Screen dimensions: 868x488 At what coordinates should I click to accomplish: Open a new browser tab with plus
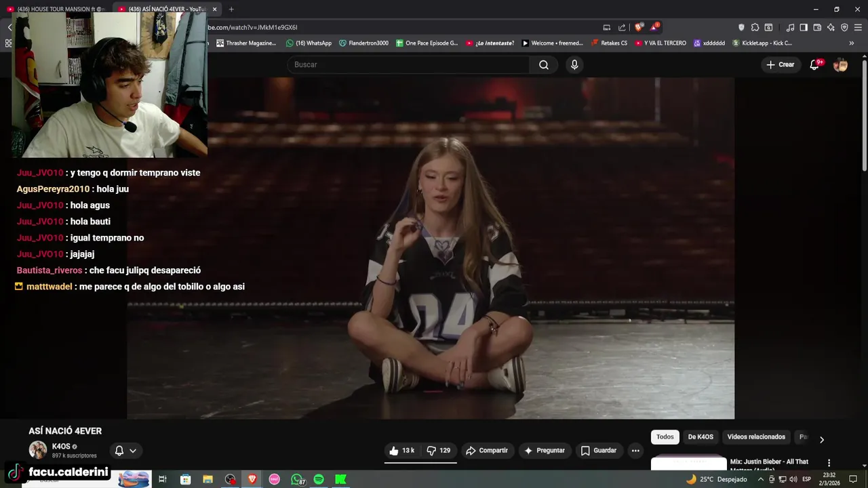point(231,9)
